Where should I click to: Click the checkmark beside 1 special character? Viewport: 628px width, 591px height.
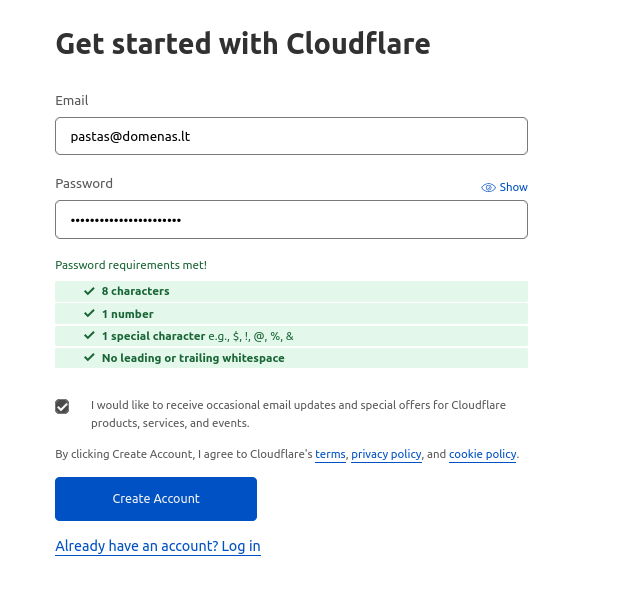point(90,336)
